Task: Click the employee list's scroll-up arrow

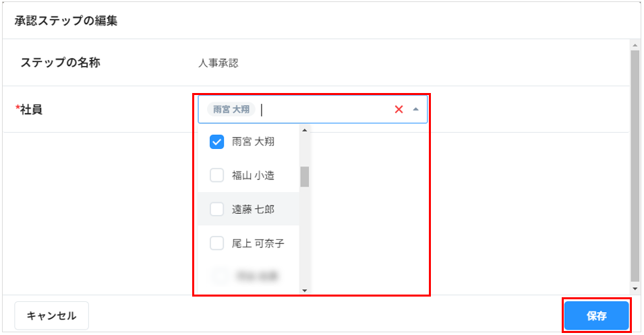Action: point(304,130)
